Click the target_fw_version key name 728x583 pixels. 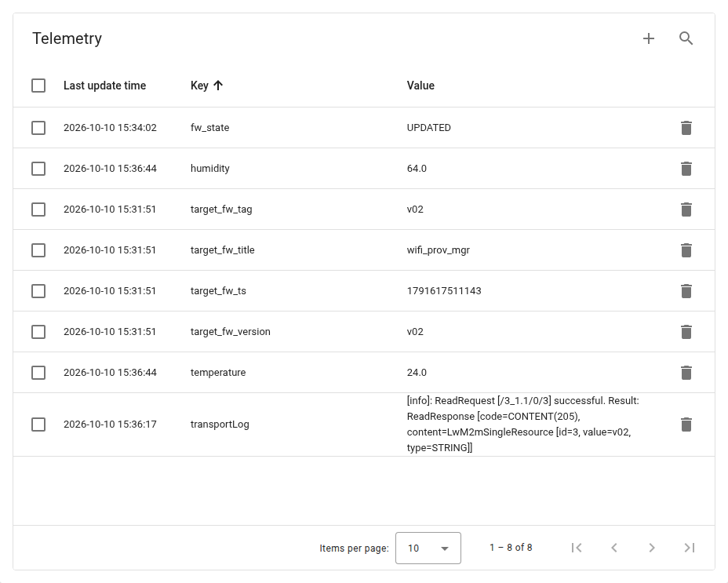231,332
